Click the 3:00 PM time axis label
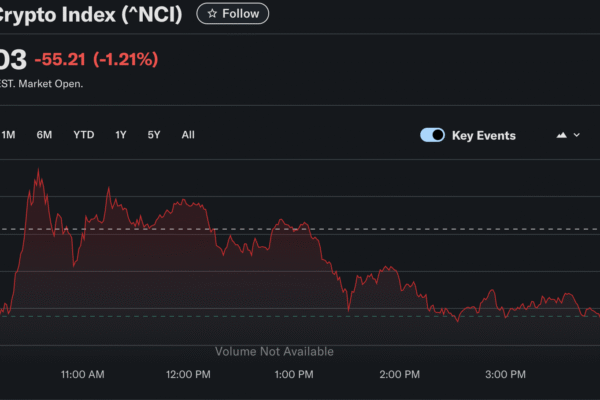Image resolution: width=600 pixels, height=400 pixels. [x=505, y=375]
